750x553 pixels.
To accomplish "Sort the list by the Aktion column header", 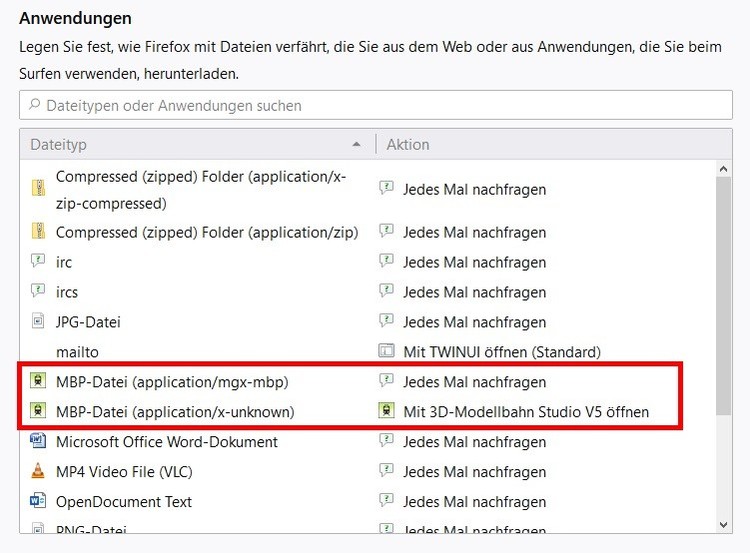I will click(554, 144).
